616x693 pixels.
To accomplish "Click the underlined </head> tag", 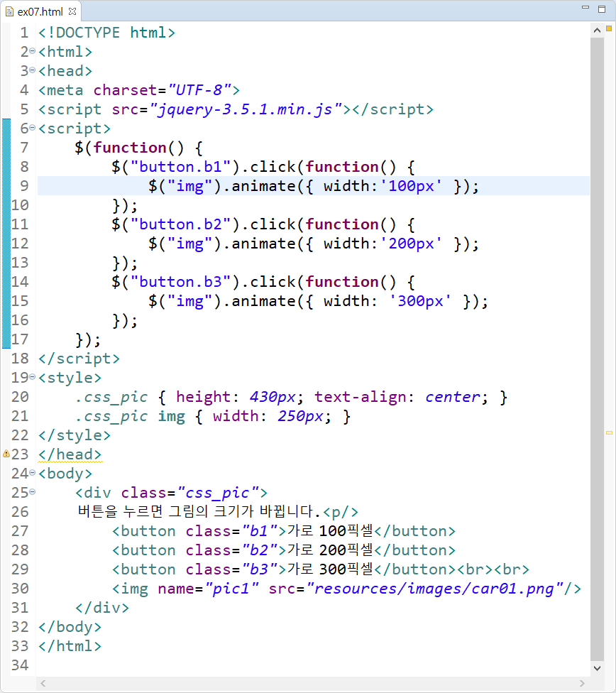I will (x=70, y=454).
